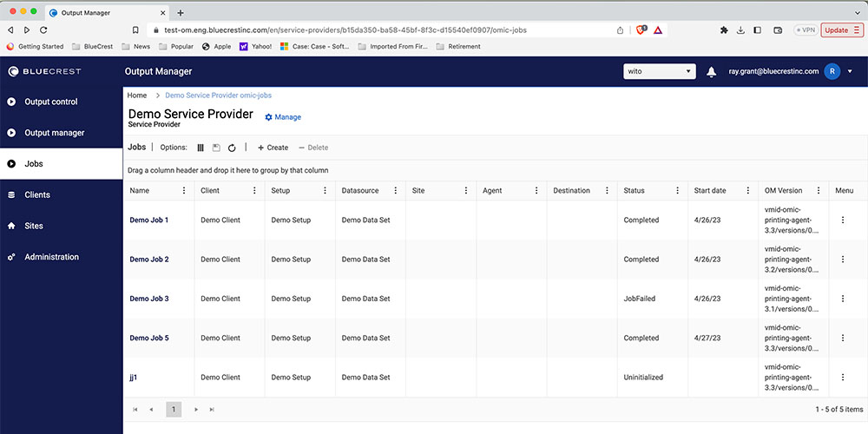Select page 1 in the pager
The width and height of the screenshot is (868, 434).
(x=174, y=410)
